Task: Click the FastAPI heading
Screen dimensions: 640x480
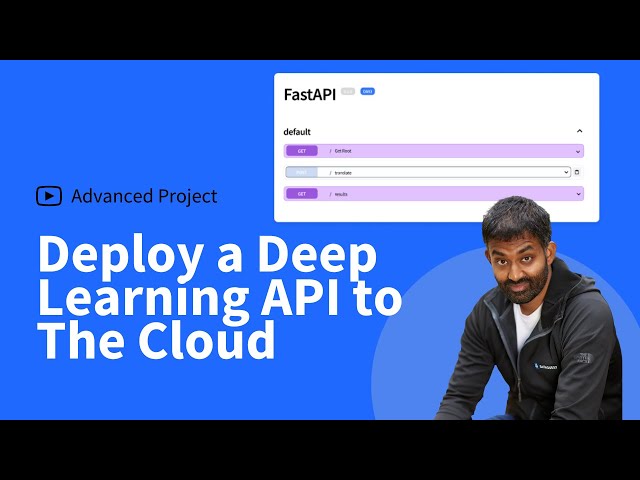Action: click(310, 95)
